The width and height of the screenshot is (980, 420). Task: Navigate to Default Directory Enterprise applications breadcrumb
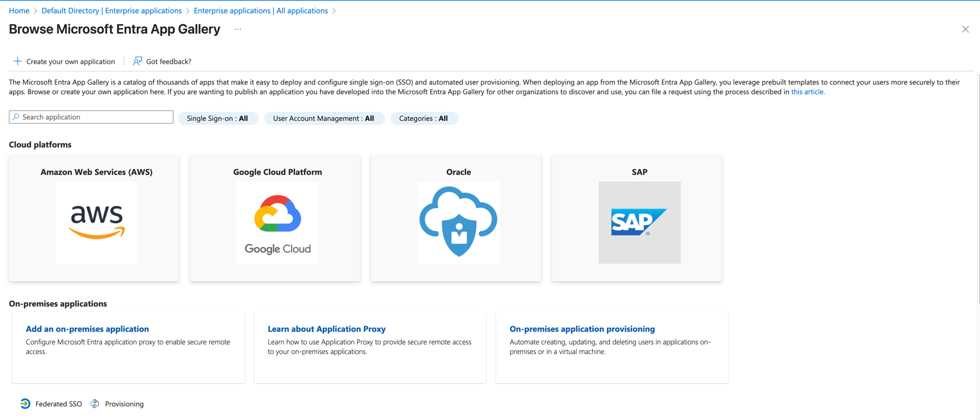click(x=111, y=10)
